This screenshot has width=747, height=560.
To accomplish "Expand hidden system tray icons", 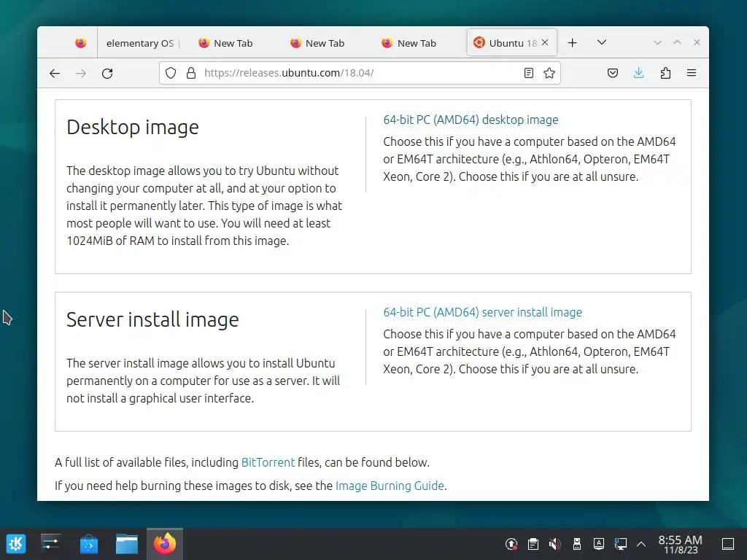I will pyautogui.click(x=641, y=544).
